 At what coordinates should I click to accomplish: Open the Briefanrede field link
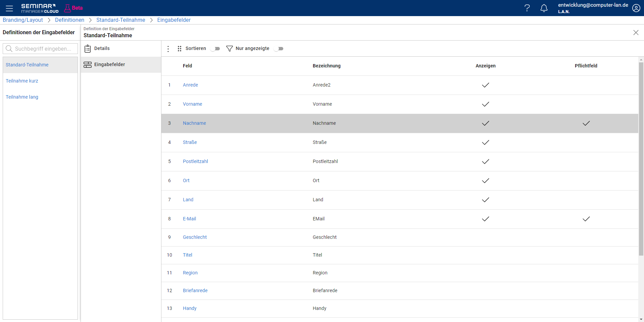point(195,291)
